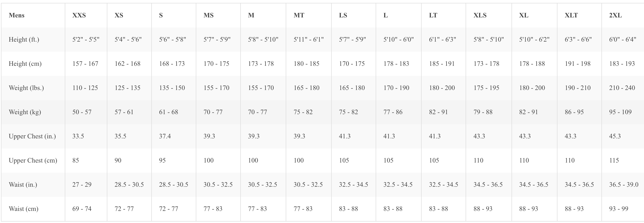
Task: Click the XLS size column header
Action: [x=480, y=15]
